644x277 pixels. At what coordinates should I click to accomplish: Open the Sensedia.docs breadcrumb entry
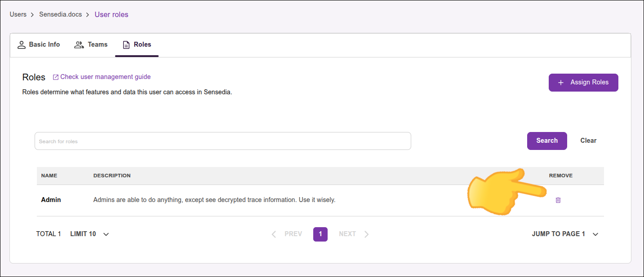pyautogui.click(x=60, y=14)
